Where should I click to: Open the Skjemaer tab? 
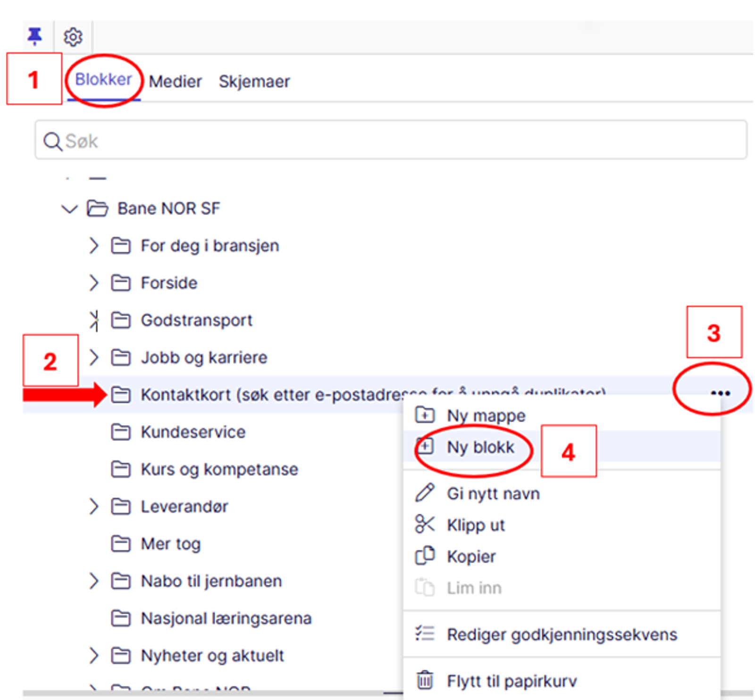click(254, 82)
